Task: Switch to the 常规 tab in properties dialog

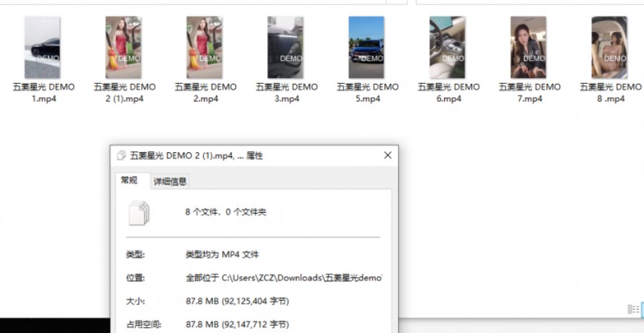Action: tap(129, 181)
